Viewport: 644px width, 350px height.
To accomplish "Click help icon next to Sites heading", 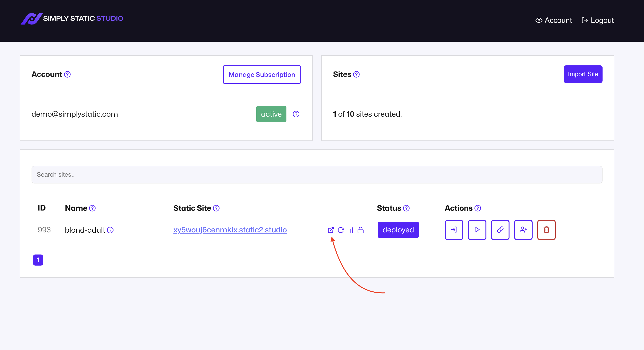I will tap(356, 74).
